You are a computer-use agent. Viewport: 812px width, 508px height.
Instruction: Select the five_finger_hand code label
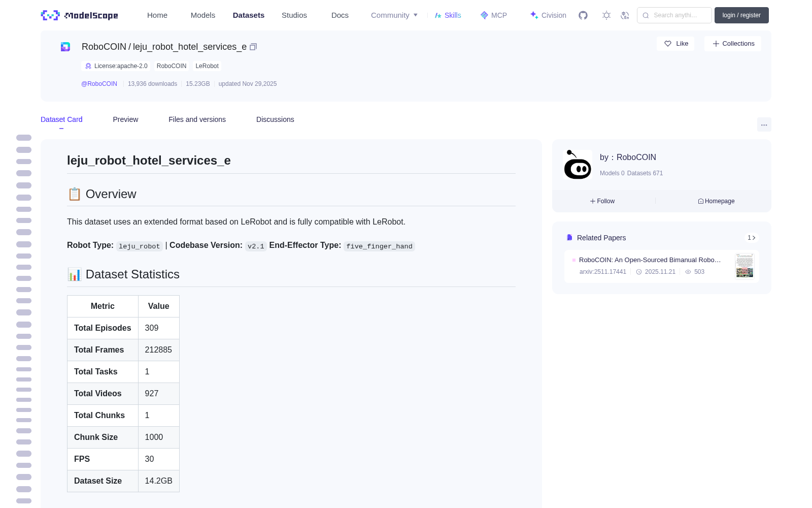pos(379,246)
